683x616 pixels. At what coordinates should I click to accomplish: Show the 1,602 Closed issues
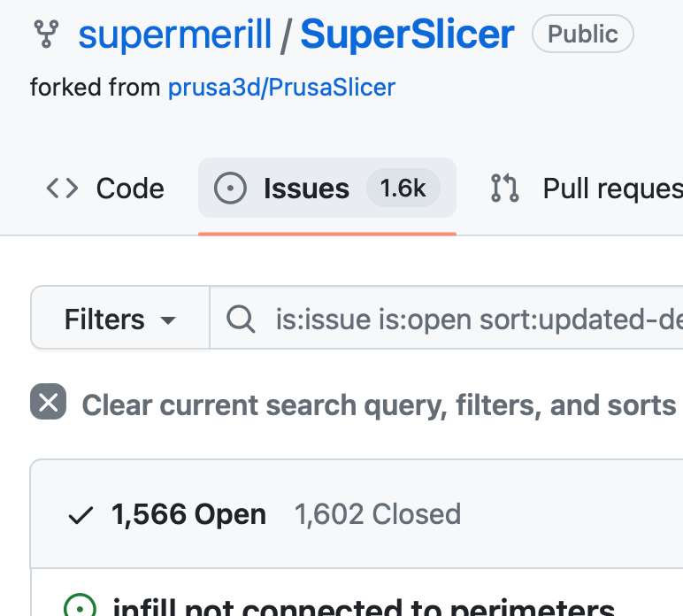[378, 514]
